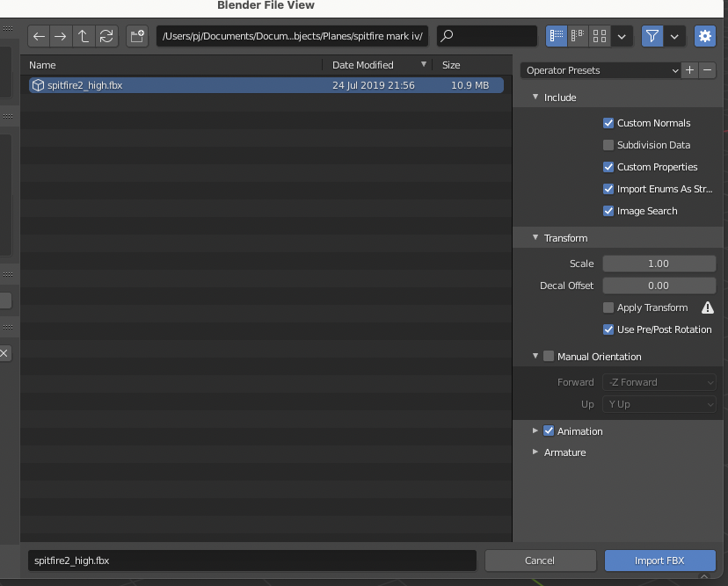Sort files by Size column
The width and height of the screenshot is (728, 586).
coord(451,65)
